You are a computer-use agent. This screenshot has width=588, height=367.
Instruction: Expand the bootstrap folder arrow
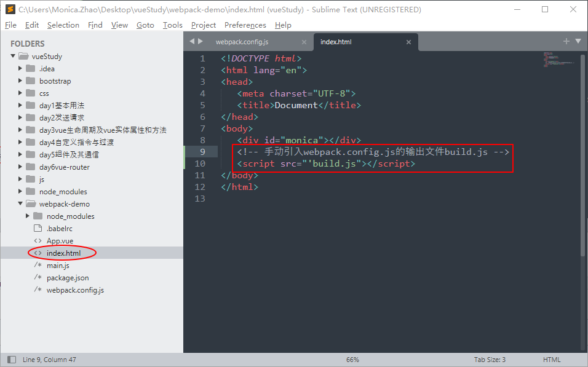tap(20, 81)
